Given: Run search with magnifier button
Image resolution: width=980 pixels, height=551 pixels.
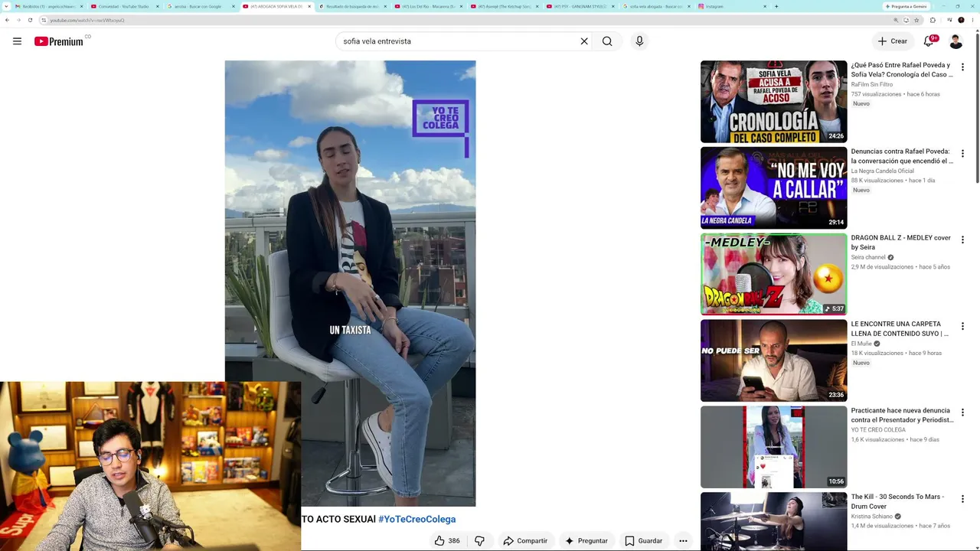Looking at the screenshot, I should (x=607, y=41).
